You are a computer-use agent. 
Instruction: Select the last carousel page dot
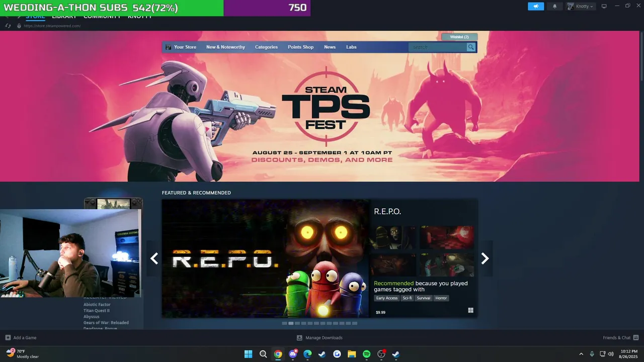pyautogui.click(x=355, y=323)
